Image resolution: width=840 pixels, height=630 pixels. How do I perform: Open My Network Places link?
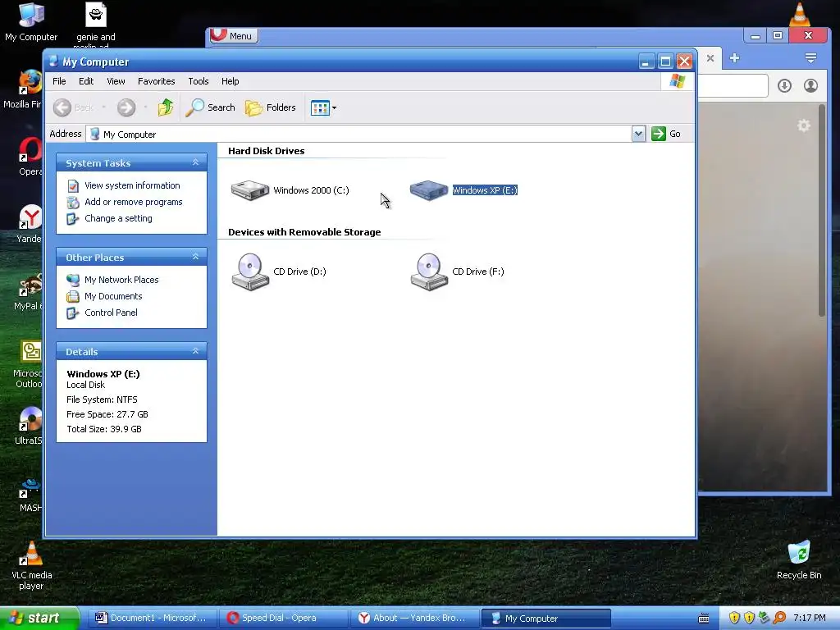pyautogui.click(x=121, y=280)
